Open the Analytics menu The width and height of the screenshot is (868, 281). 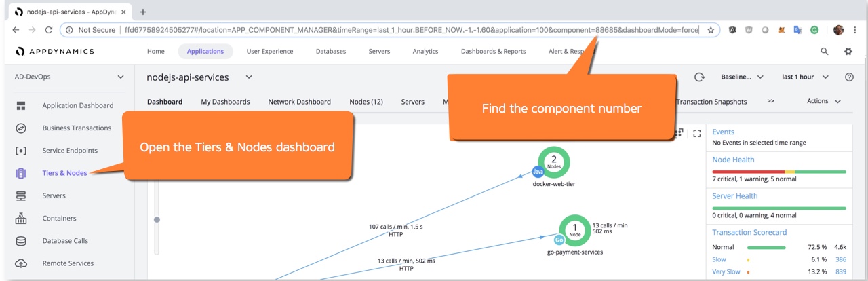click(x=425, y=52)
